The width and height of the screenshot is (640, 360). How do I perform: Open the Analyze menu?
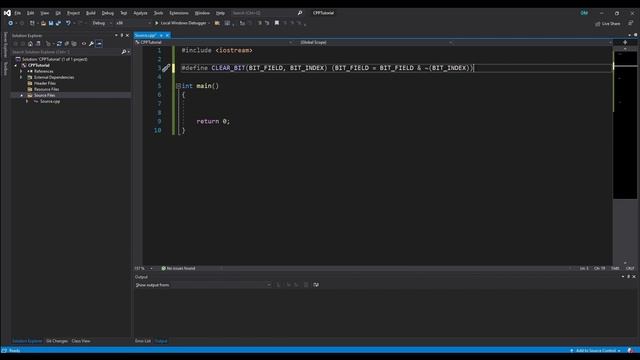[x=140, y=13]
